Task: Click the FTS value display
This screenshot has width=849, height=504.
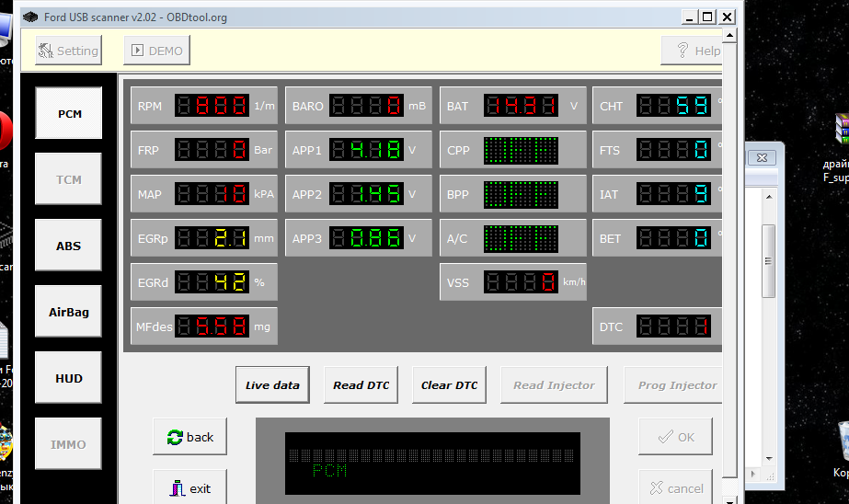Action: point(673,150)
